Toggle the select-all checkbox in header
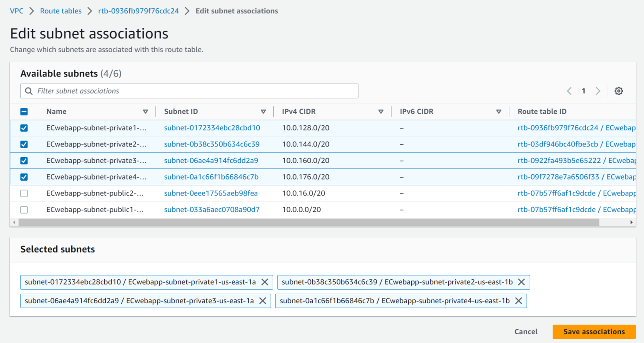This screenshot has width=644, height=343. [x=24, y=111]
